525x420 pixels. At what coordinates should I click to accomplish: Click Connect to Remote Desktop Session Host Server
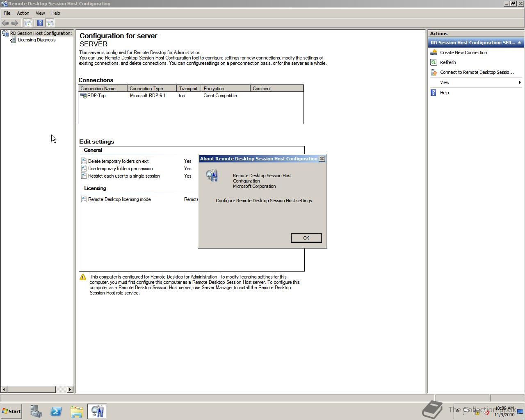477,72
